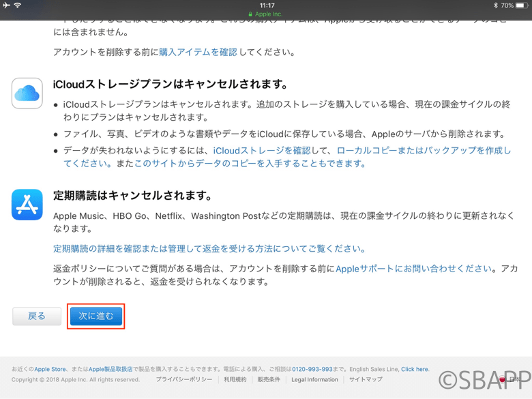This screenshot has height=399, width=532.
Task: Click the 戻る button
Action: tap(37, 316)
